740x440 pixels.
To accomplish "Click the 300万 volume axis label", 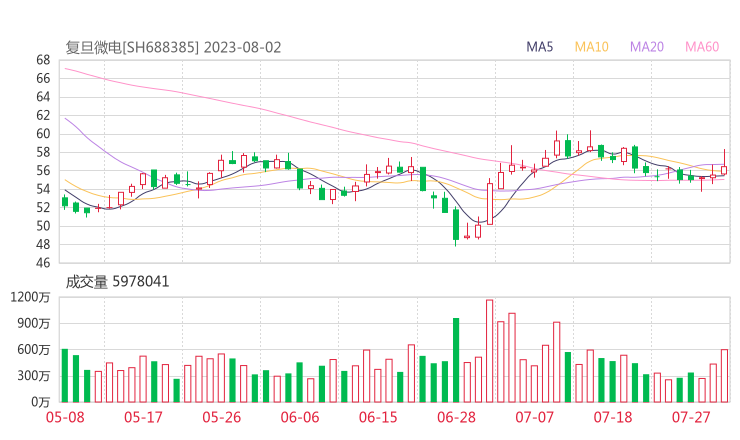I will 34,376.
